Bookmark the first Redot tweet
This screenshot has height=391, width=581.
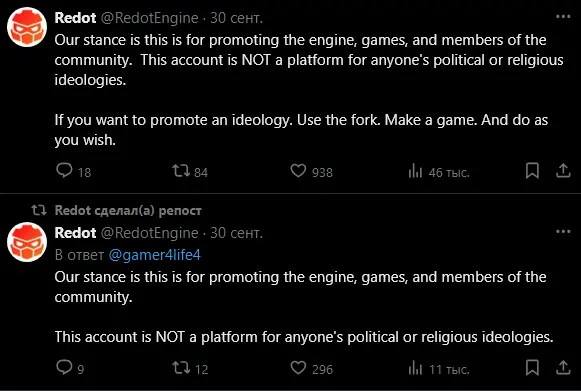click(532, 171)
